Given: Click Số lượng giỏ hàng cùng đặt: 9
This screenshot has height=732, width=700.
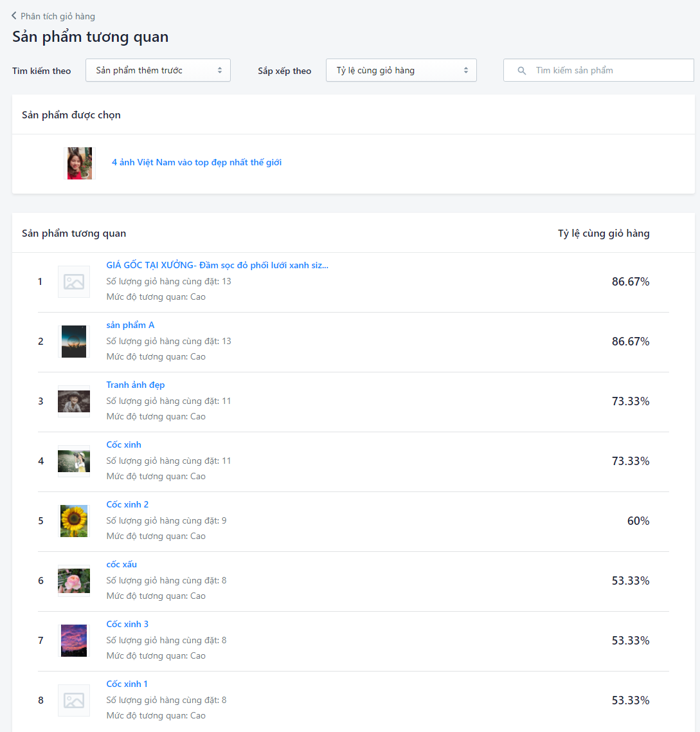Looking at the screenshot, I should (x=166, y=520).
